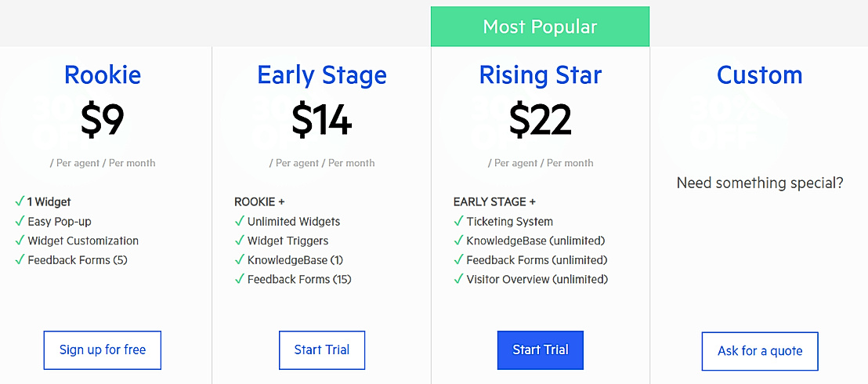Click the checkmark beside Widget Triggers
The image size is (868, 384).
pyautogui.click(x=240, y=241)
